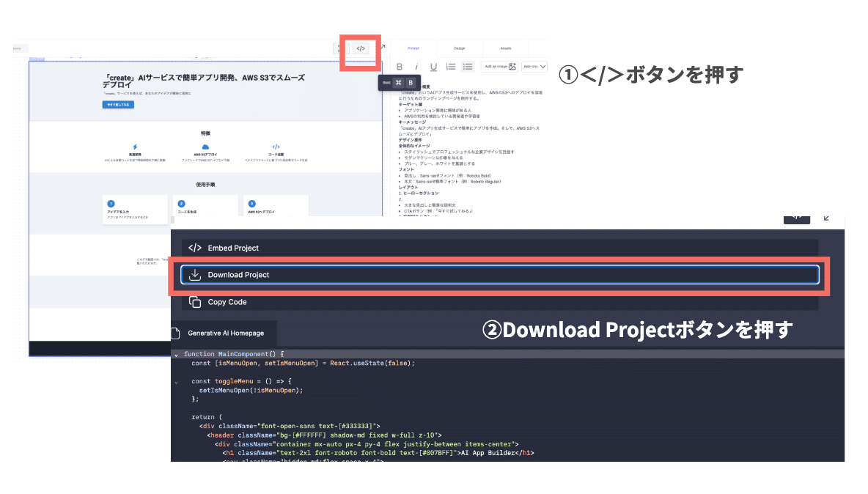Click the 特徴 section heading in preview
This screenshot has width=868, height=494.
coord(205,133)
